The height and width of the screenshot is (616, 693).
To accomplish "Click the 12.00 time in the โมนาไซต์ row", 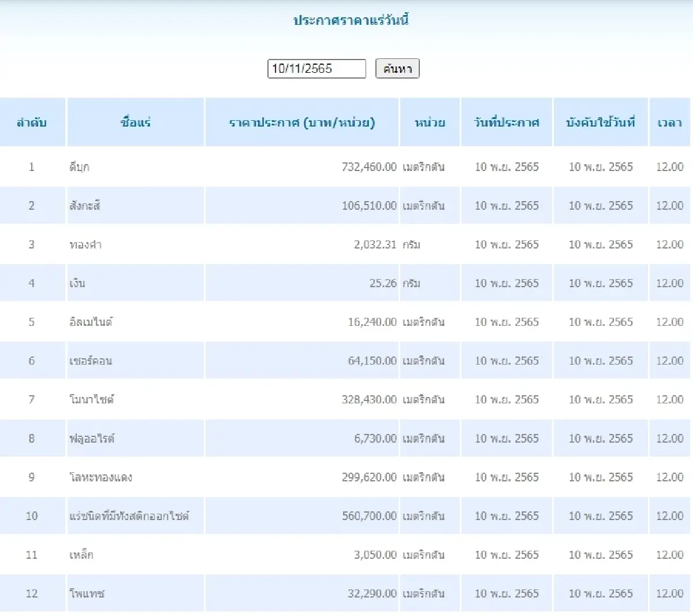I will pyautogui.click(x=670, y=399).
